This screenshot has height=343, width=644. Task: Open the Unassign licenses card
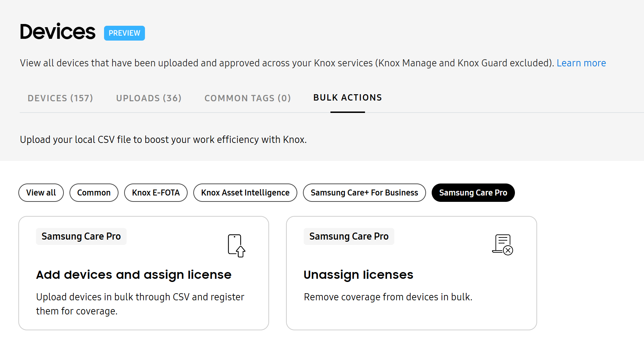click(412, 273)
